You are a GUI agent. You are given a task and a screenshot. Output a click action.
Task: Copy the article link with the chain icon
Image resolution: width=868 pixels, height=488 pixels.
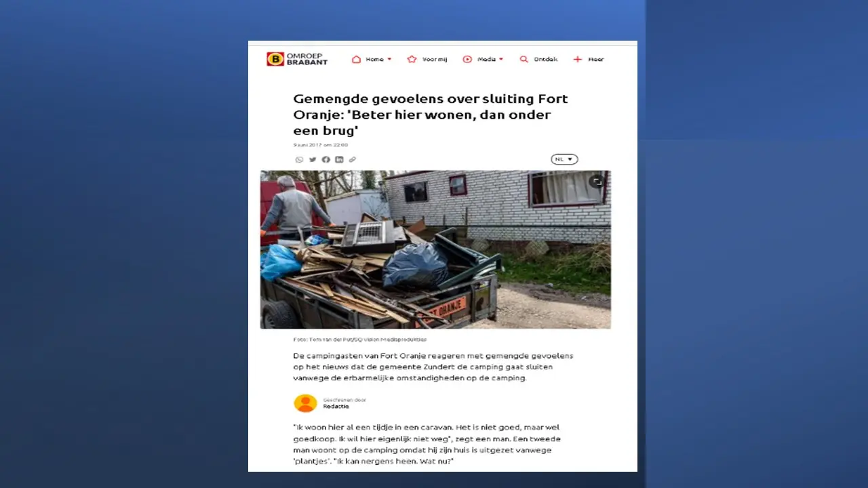(x=352, y=160)
